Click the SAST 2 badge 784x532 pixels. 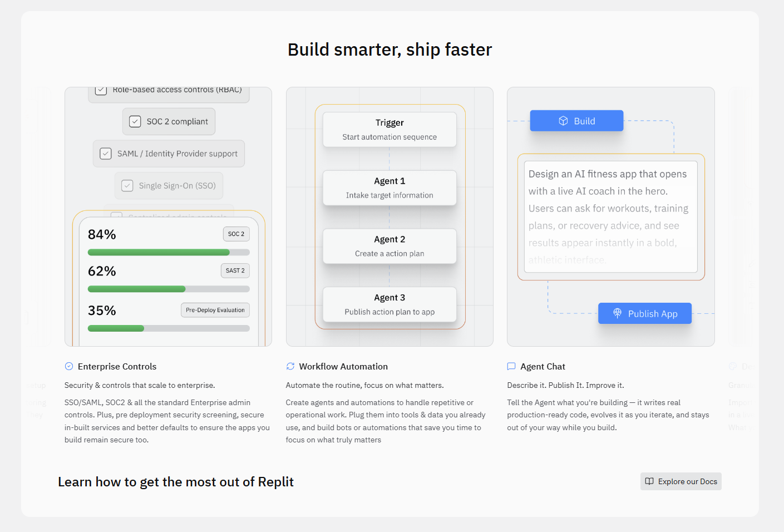pyautogui.click(x=235, y=270)
